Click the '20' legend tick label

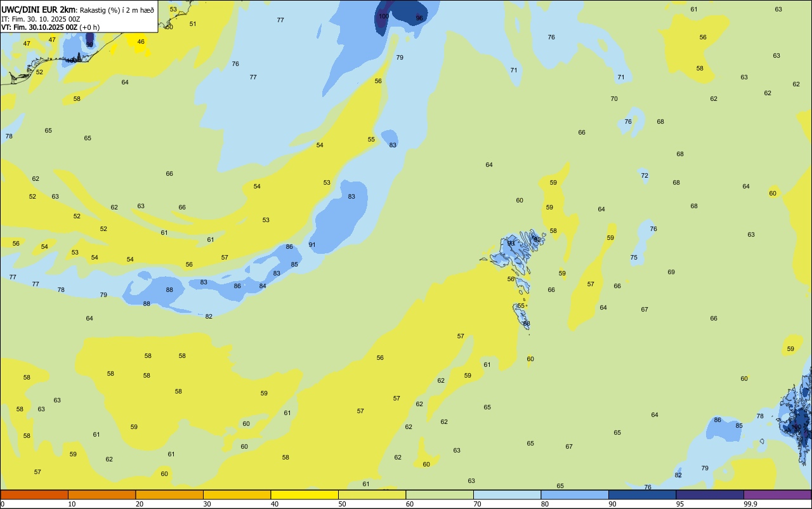pos(140,504)
